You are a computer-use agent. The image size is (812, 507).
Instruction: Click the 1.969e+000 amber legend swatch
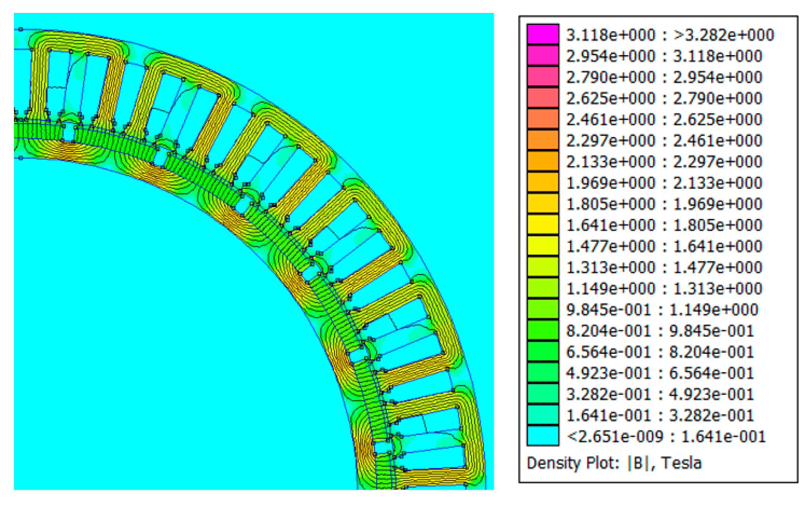(543, 182)
